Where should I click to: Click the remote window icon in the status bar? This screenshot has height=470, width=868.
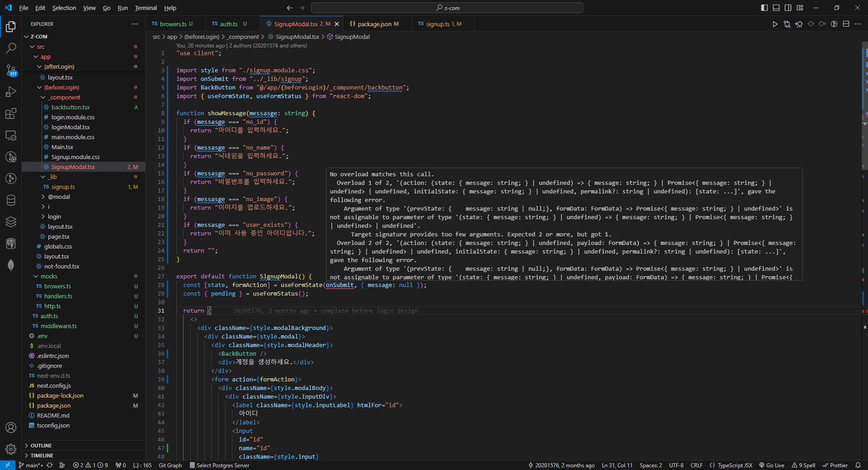7,465
